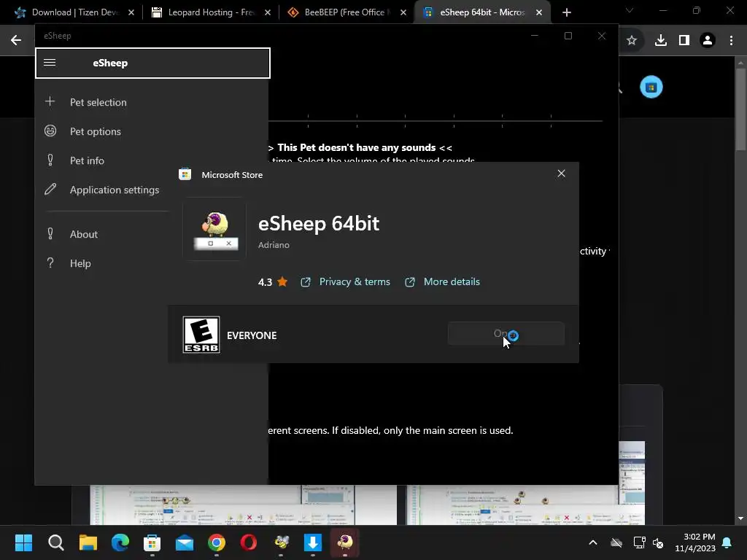
Task: Open the browser downloads icon
Action: coord(660,40)
